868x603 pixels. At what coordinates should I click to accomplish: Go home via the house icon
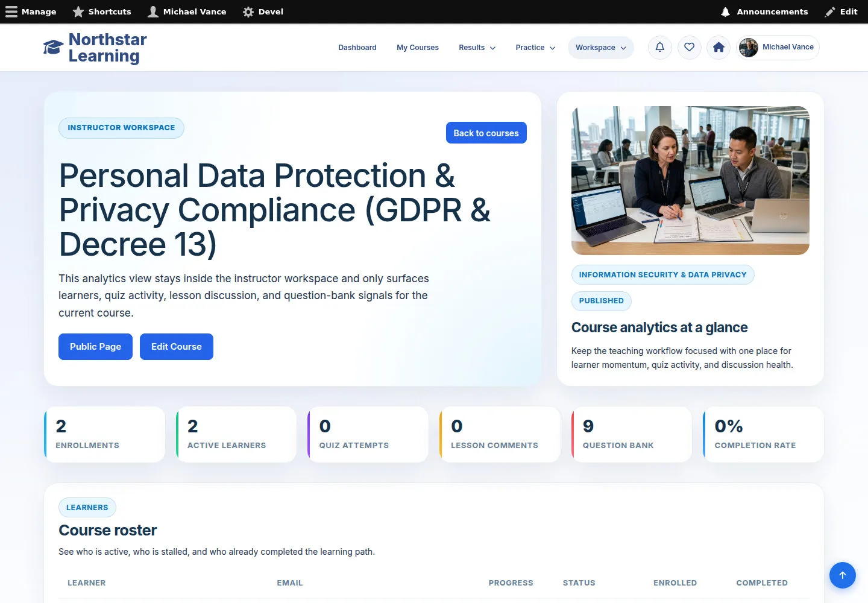point(719,47)
